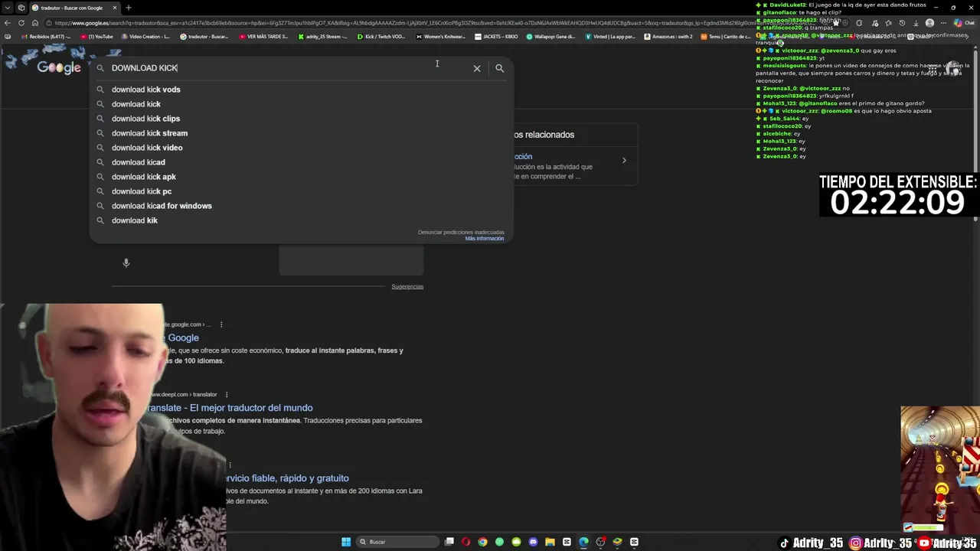Open 'Kick / Twitch VOD' bookmark
980x551 pixels.
pos(381,36)
